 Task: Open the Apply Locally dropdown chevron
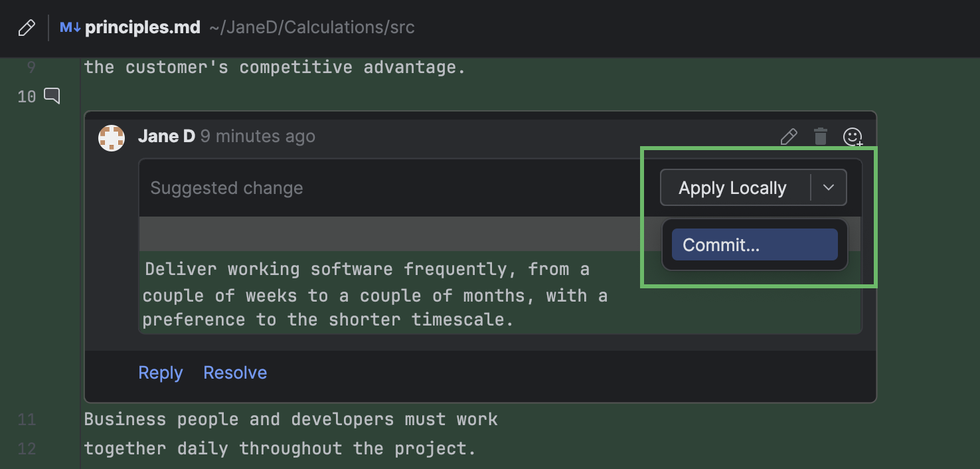coord(829,187)
